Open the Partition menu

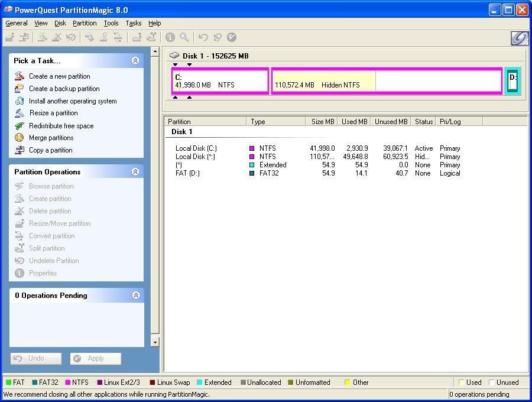85,23
